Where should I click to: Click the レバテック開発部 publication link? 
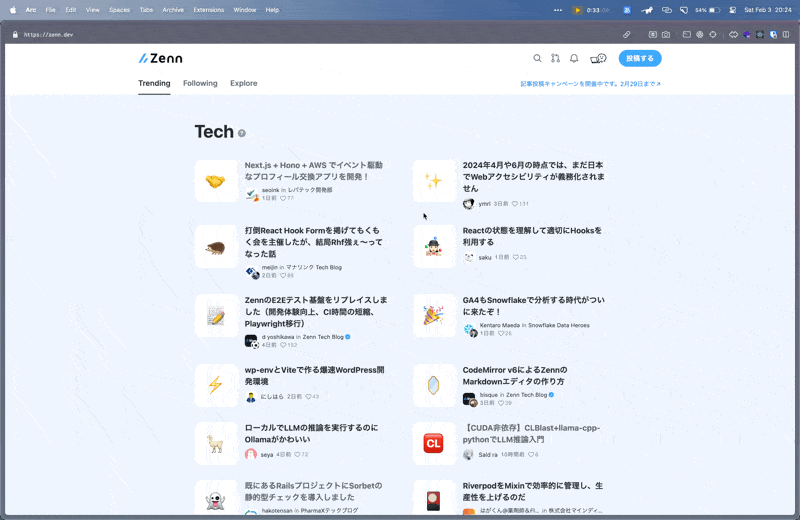[310, 190]
